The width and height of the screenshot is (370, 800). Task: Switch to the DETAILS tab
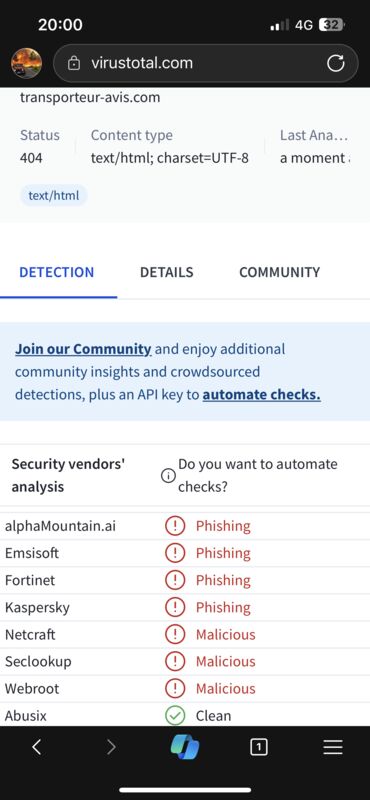pos(166,272)
